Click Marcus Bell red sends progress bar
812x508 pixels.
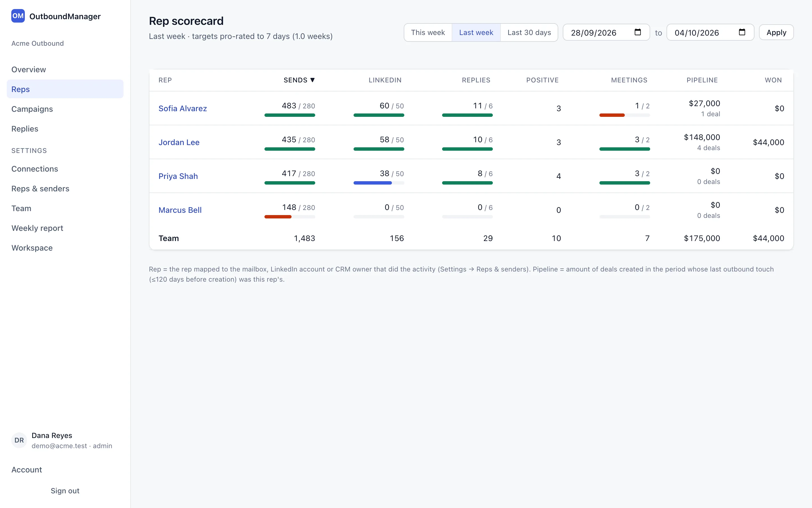pos(278,217)
